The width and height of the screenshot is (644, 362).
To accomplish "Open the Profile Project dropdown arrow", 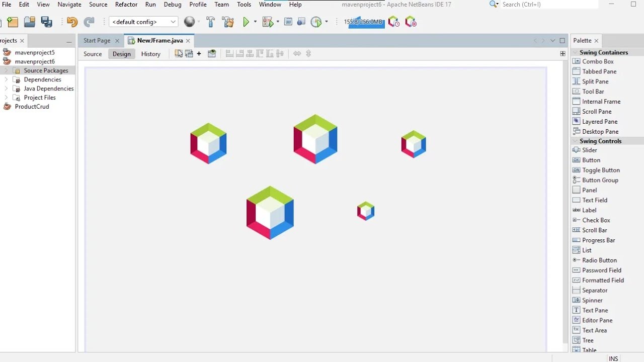I will pos(327,22).
